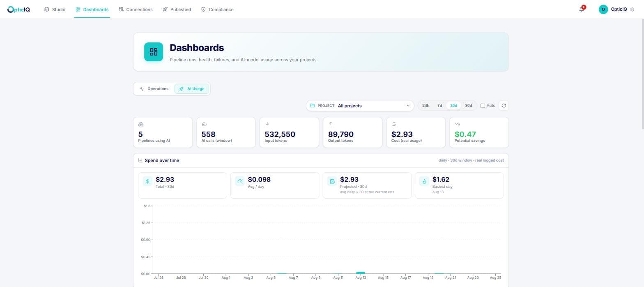Open the Compliance tab
The width and height of the screenshot is (644, 287).
coord(217,9)
